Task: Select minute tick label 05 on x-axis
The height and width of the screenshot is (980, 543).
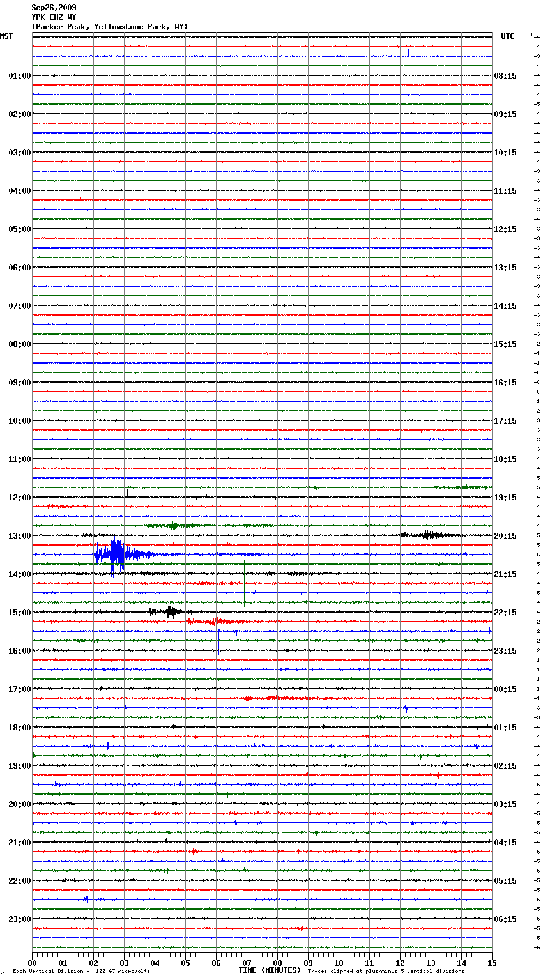Action: click(x=185, y=963)
